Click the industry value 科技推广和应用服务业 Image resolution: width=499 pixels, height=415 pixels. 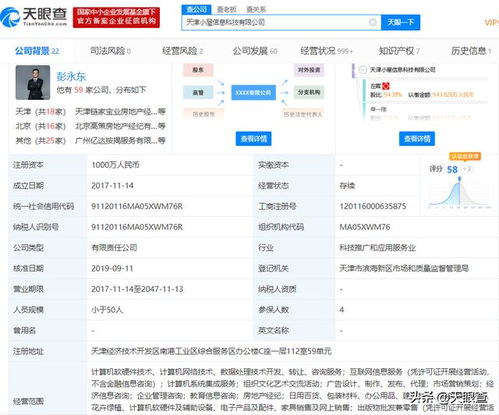pos(377,248)
